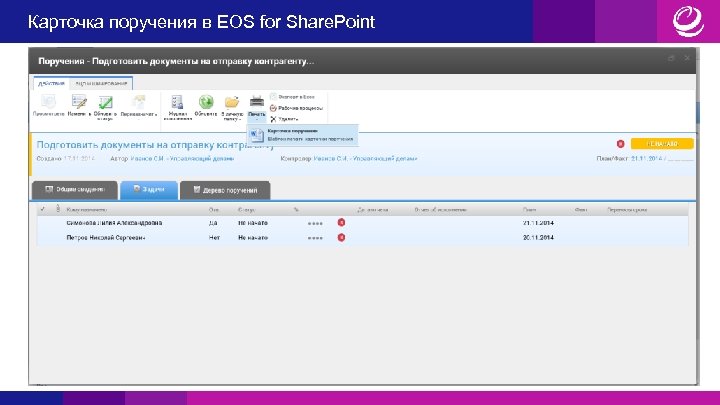Click 'Да' cell in Семенова row
The width and height of the screenshot is (720, 405).
coord(213,223)
